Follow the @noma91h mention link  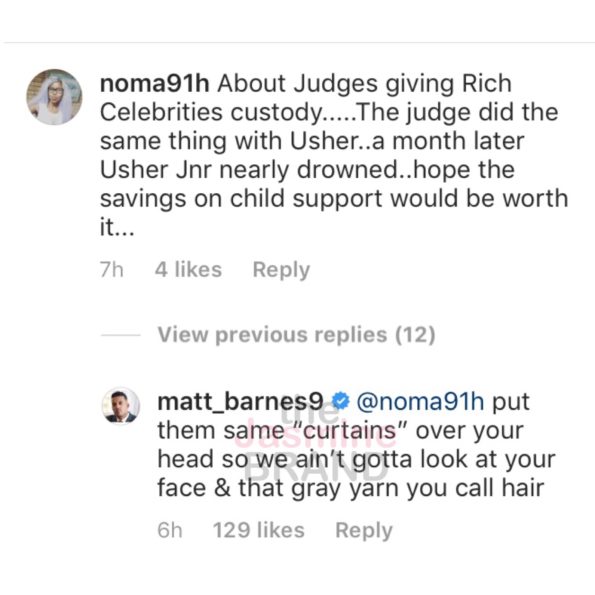pyautogui.click(x=420, y=401)
